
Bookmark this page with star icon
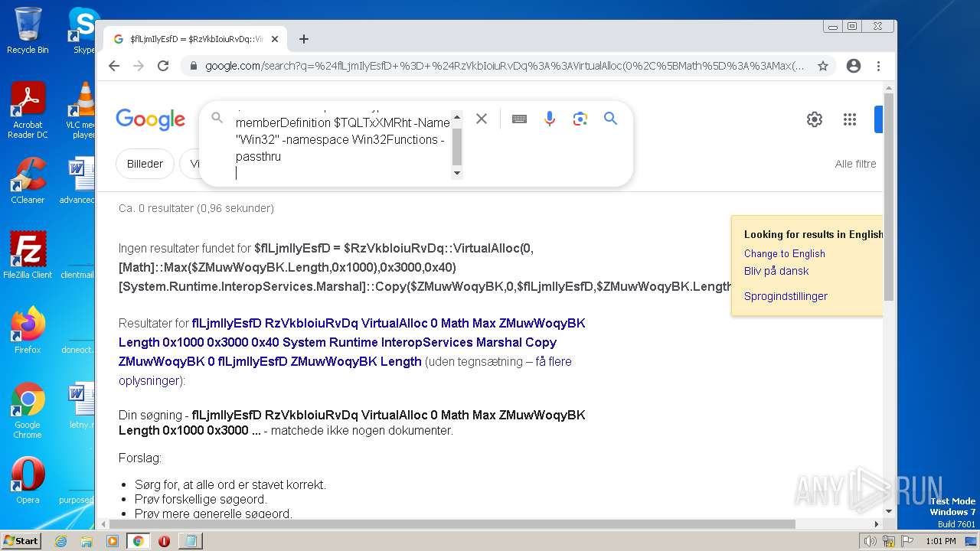823,66
